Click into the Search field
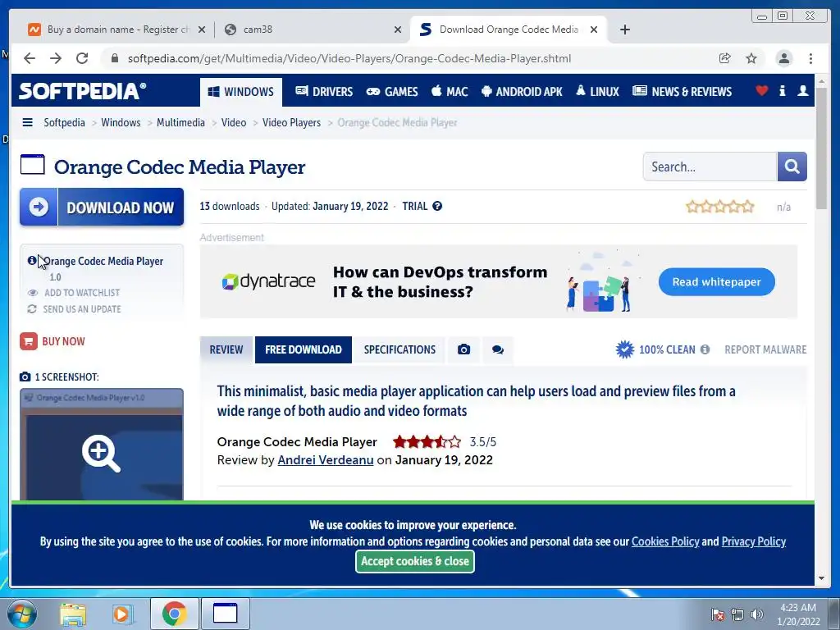 (x=710, y=167)
